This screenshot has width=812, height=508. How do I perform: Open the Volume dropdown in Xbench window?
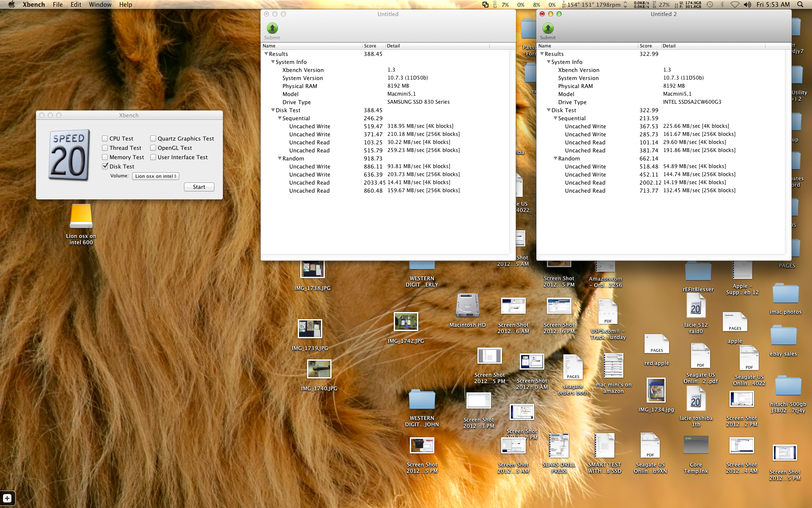(156, 176)
